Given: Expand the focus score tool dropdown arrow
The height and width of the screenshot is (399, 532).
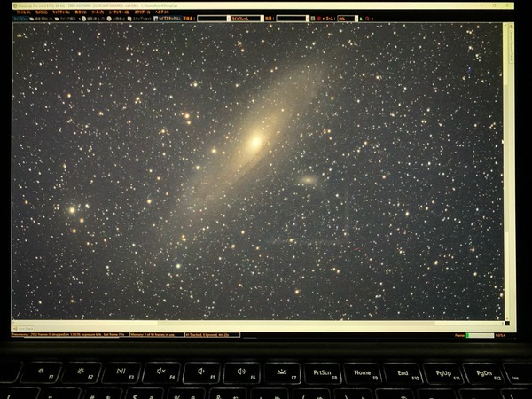Looking at the screenshot, I should click(x=372, y=19).
